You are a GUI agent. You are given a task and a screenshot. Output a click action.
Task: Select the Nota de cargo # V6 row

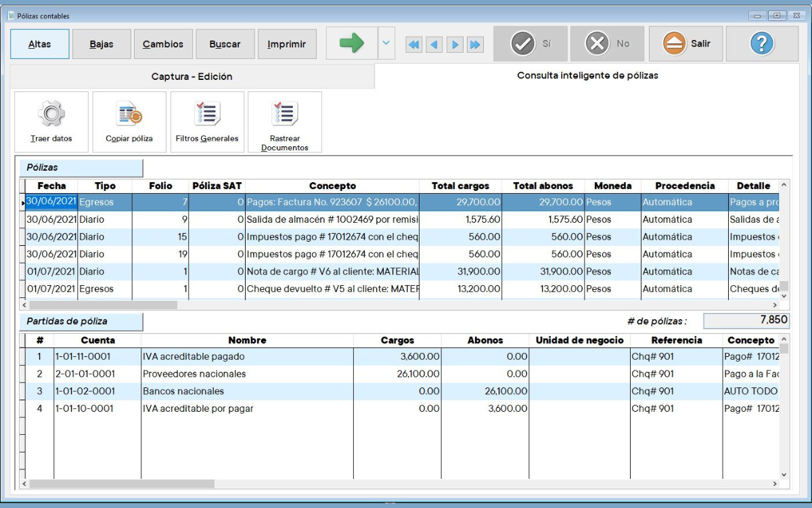pyautogui.click(x=332, y=272)
